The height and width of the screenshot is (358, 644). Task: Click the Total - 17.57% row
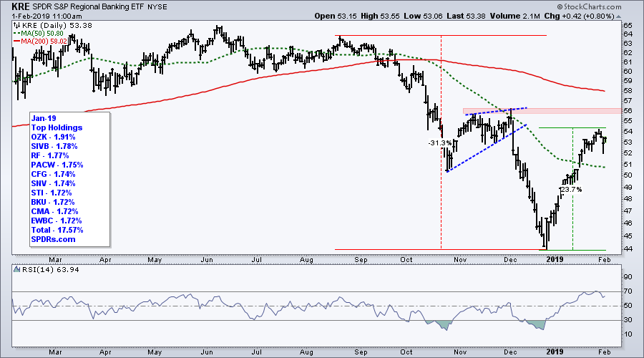[57, 230]
